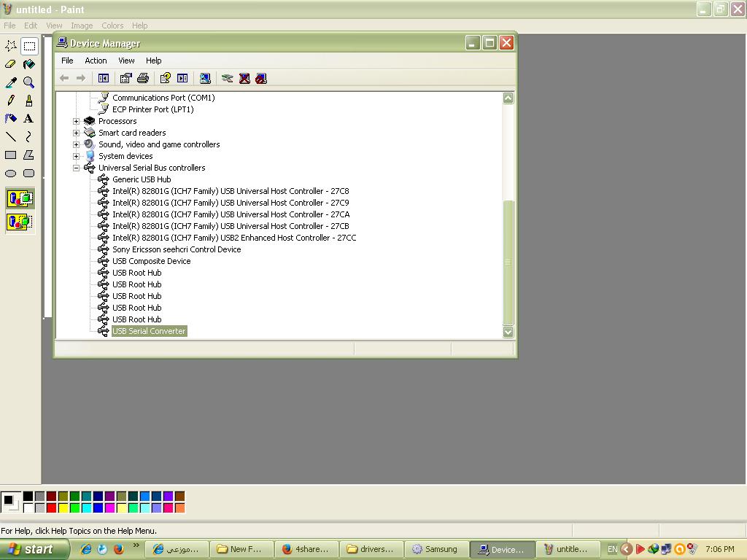
Task: Select Communications Port (COM1) entry
Action: 163,98
